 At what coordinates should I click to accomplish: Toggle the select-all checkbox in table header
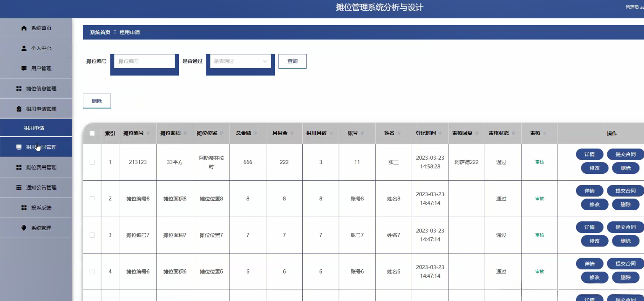point(92,133)
